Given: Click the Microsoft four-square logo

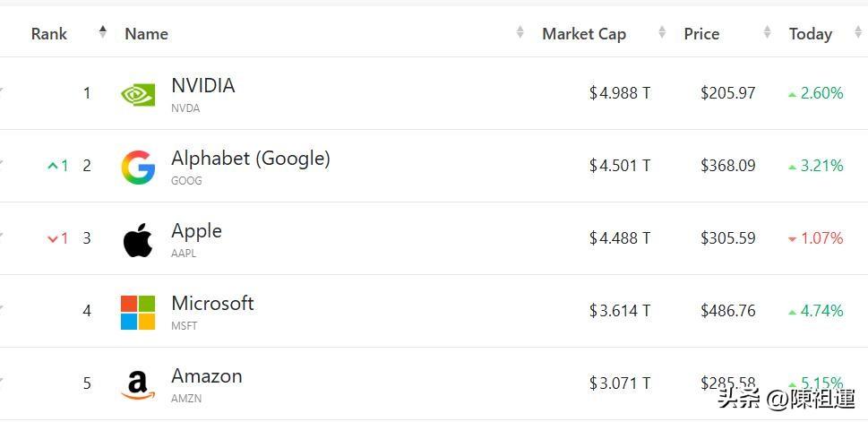Looking at the screenshot, I should (x=138, y=313).
